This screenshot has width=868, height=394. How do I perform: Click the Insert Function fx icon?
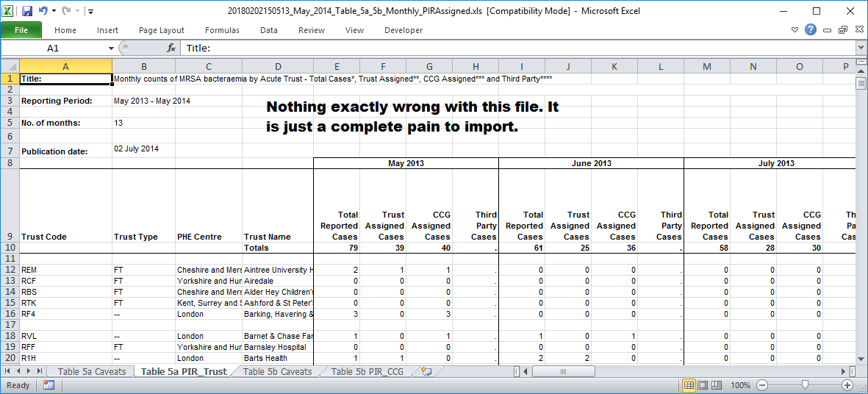[x=171, y=49]
